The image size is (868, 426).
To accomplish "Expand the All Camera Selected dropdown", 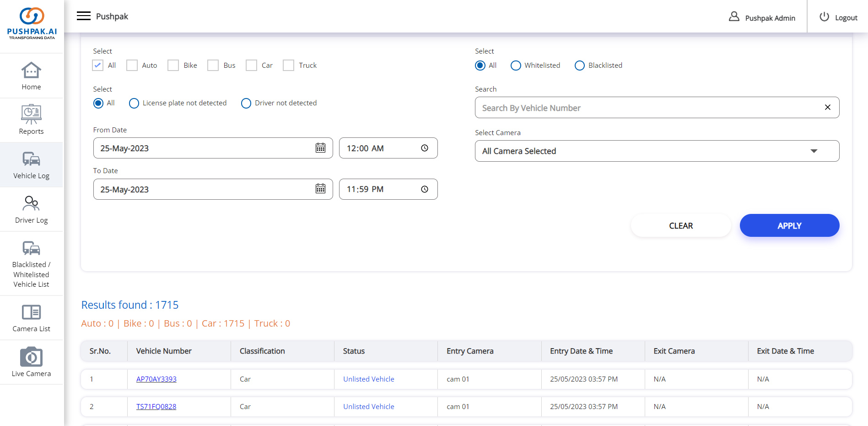I will click(x=814, y=151).
